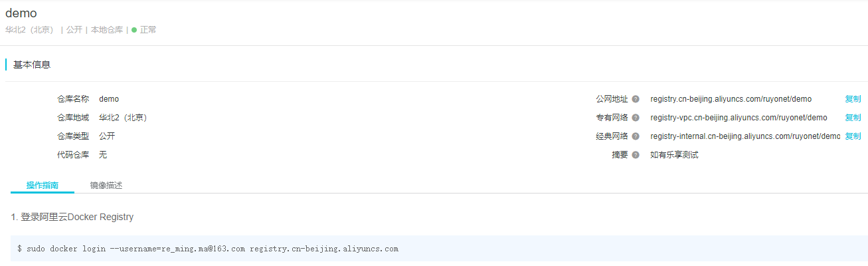Viewport: 868px width, 266px height.
Task: Click the help icon beside 经典网络
Action: [x=636, y=136]
